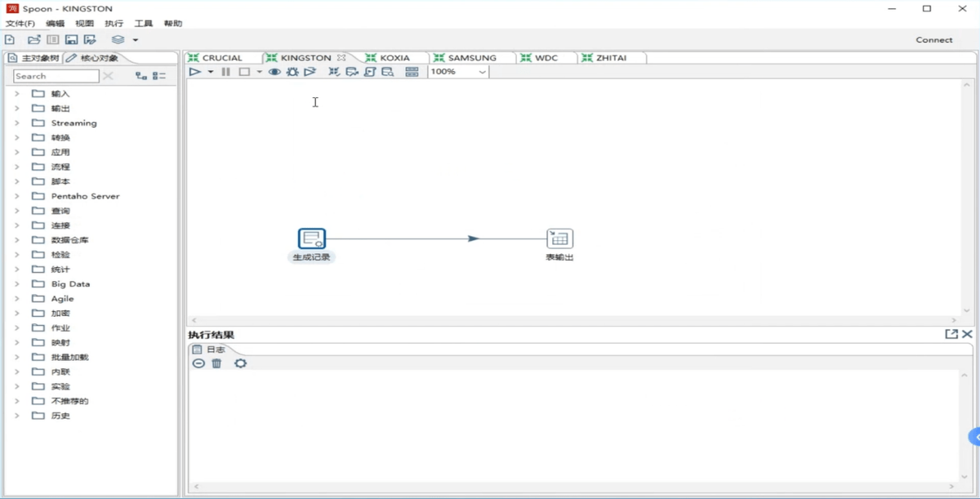This screenshot has width=980, height=499.
Task: Select the 查询 tree item
Action: (x=60, y=211)
